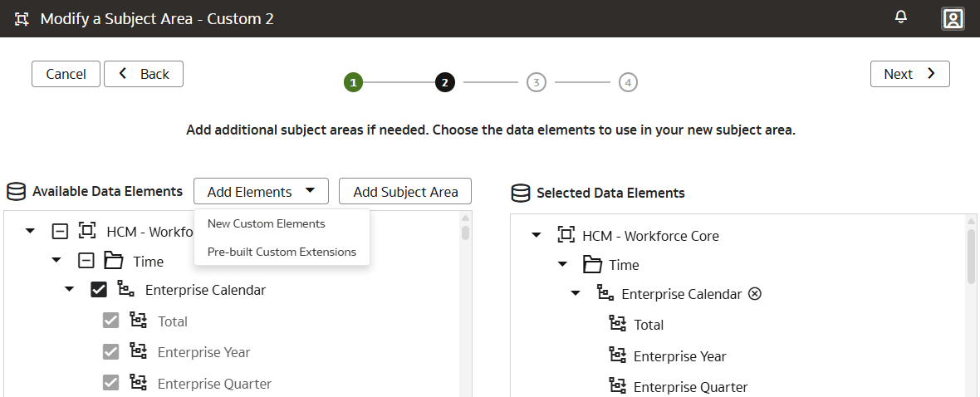Viewport: 980px width, 397px height.
Task: Remove Enterprise Calendar from selected elements
Action: (x=755, y=293)
